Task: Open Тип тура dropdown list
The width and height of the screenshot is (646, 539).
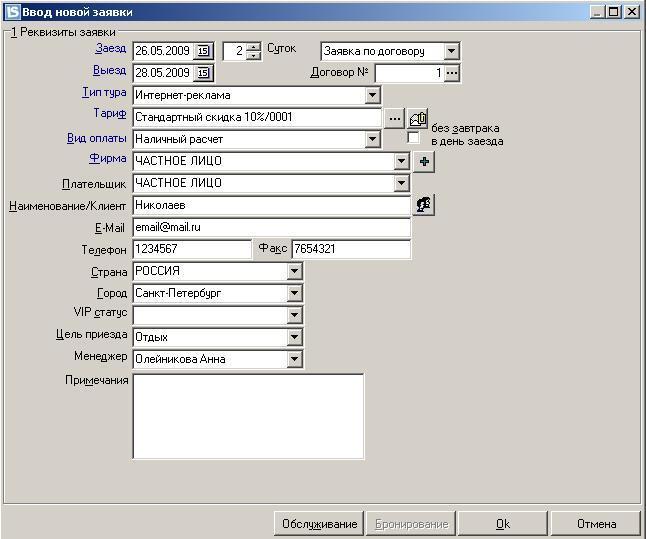Action: point(372,96)
